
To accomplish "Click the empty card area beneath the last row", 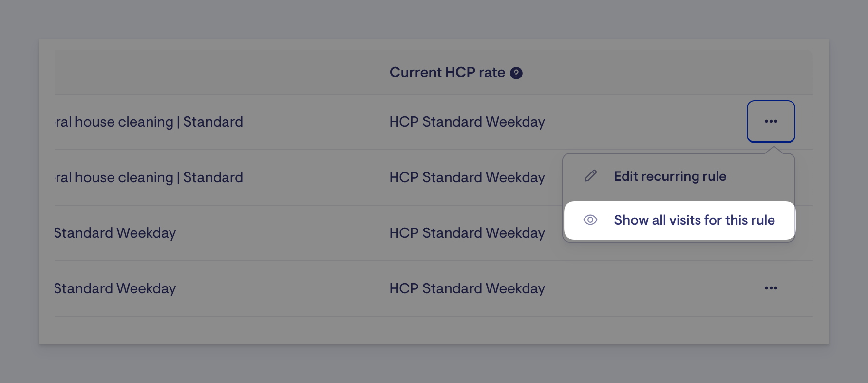I will click(434, 330).
